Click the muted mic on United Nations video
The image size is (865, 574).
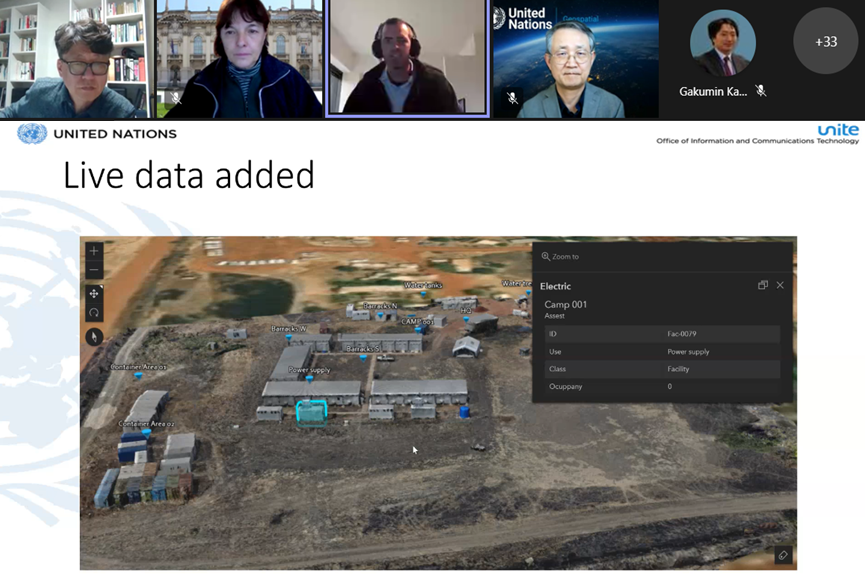[512, 98]
